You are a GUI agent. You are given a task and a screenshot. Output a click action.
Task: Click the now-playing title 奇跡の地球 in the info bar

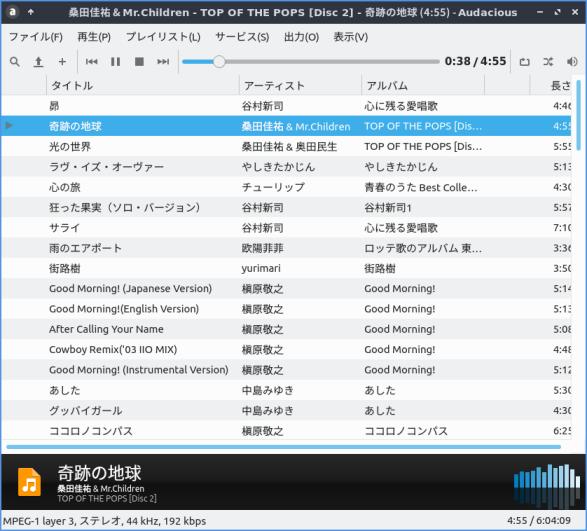click(99, 473)
